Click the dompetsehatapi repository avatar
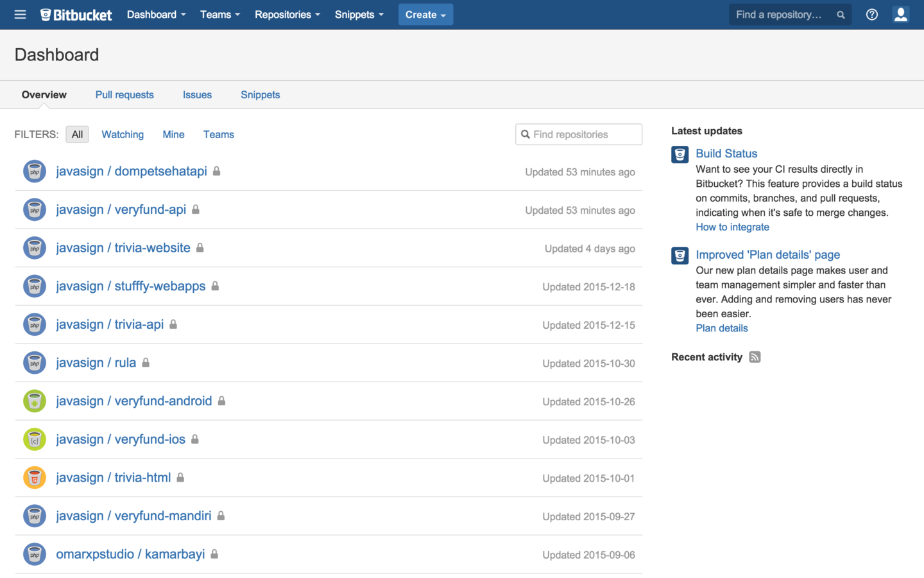The width and height of the screenshot is (924, 578). [35, 171]
